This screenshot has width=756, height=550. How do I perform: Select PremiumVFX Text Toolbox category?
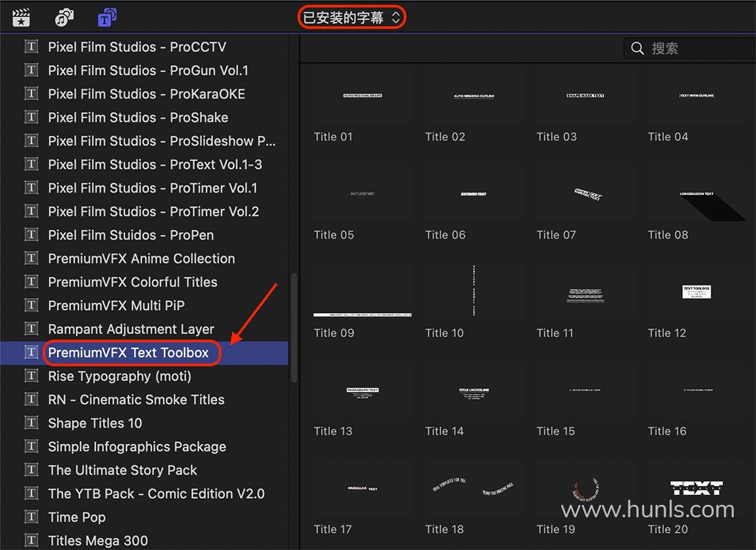coord(145,353)
